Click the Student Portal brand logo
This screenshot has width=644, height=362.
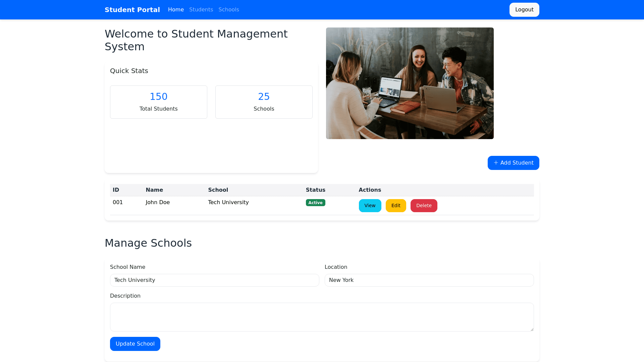click(132, 10)
